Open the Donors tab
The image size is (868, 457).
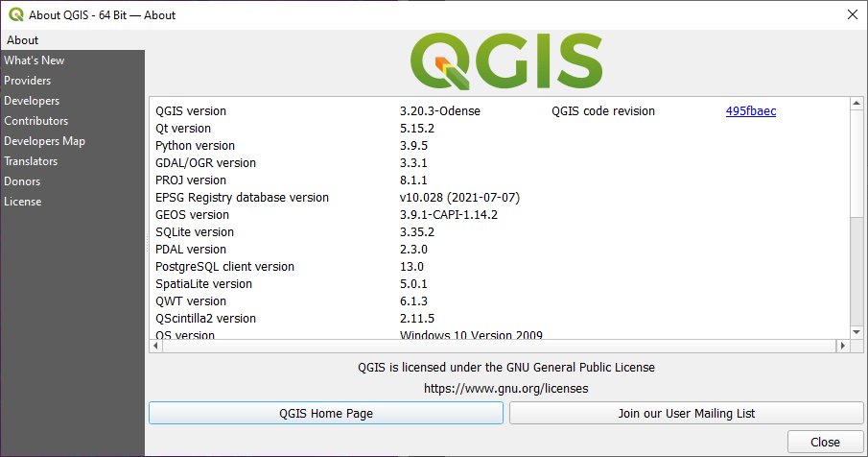[x=22, y=181]
